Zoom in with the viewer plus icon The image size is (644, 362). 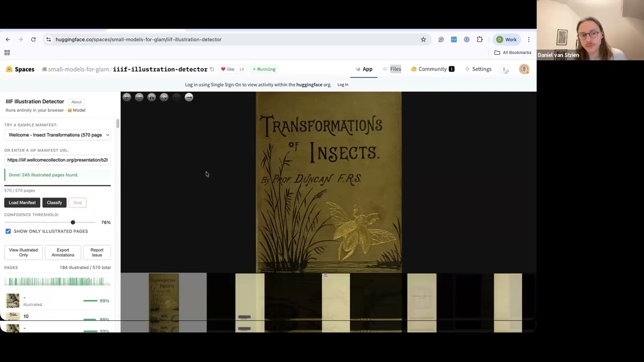(x=127, y=97)
